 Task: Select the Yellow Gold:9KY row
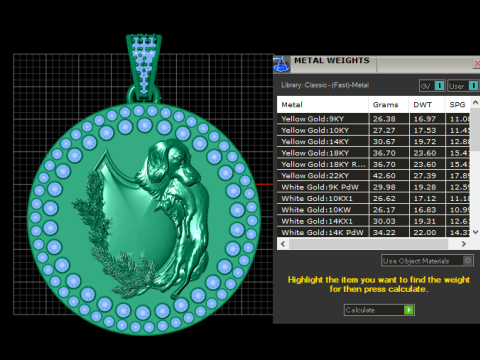373,119
